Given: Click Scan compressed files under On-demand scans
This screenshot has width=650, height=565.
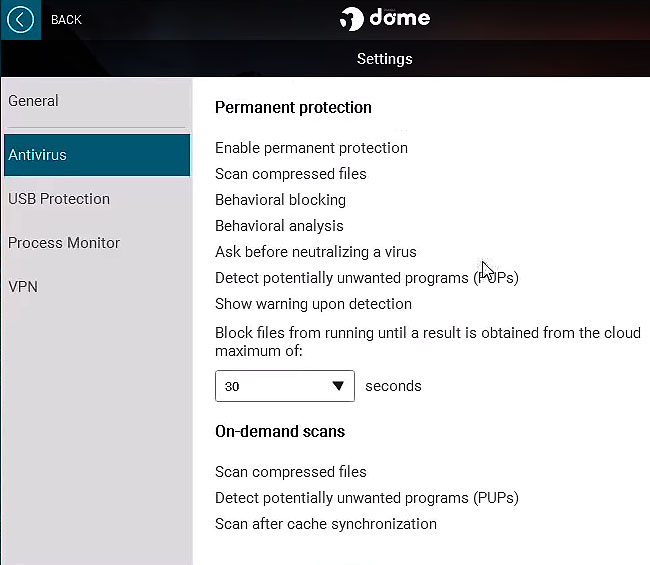Looking at the screenshot, I should click(291, 472).
